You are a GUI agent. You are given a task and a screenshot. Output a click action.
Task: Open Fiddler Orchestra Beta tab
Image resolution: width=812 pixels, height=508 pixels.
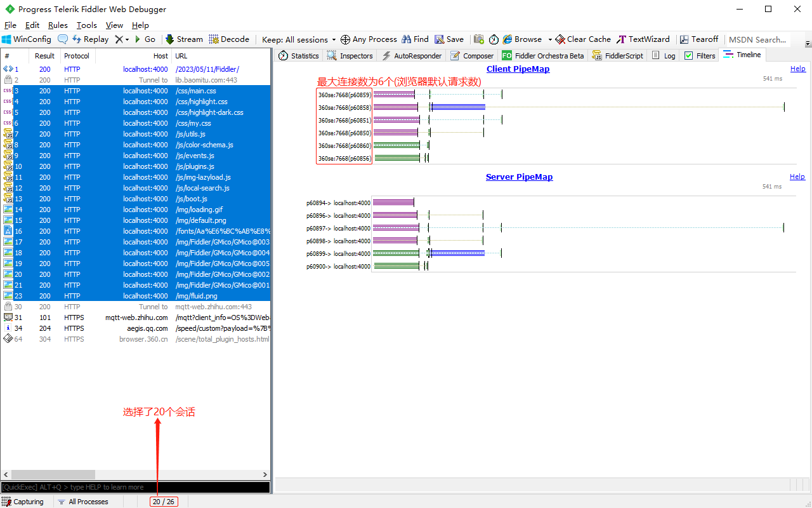[543, 56]
